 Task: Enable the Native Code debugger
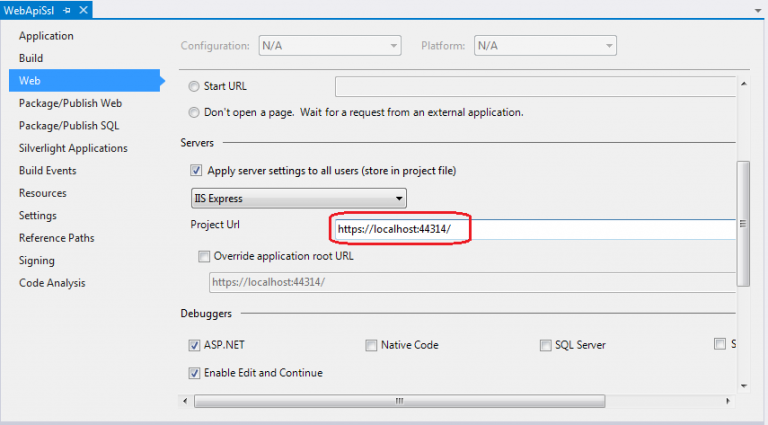[x=371, y=346]
